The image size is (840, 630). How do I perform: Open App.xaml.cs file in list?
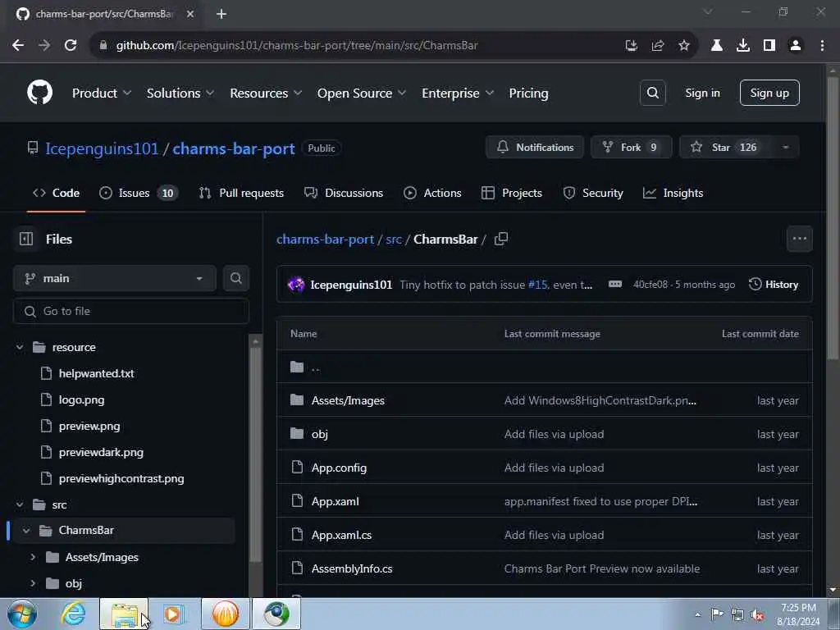pos(342,535)
